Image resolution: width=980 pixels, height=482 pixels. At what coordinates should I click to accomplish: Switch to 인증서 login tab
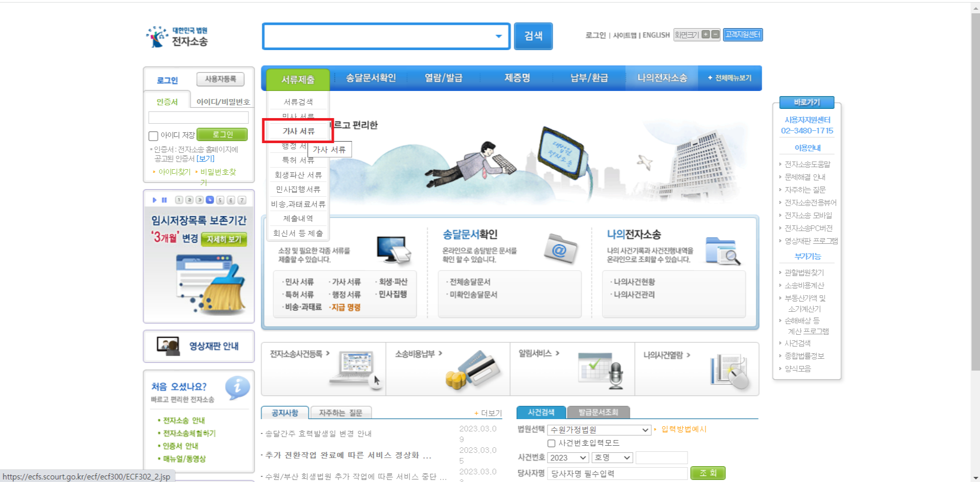pyautogui.click(x=167, y=102)
